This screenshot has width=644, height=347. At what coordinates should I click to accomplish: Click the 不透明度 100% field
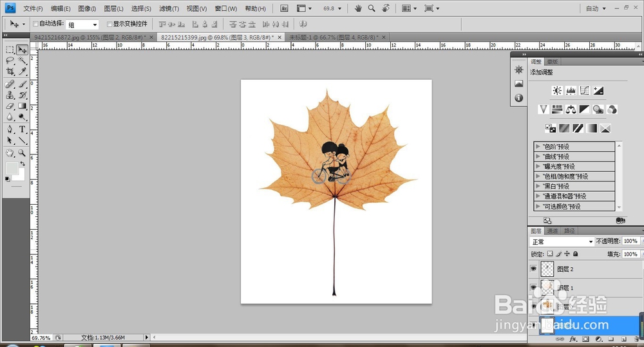(x=630, y=241)
